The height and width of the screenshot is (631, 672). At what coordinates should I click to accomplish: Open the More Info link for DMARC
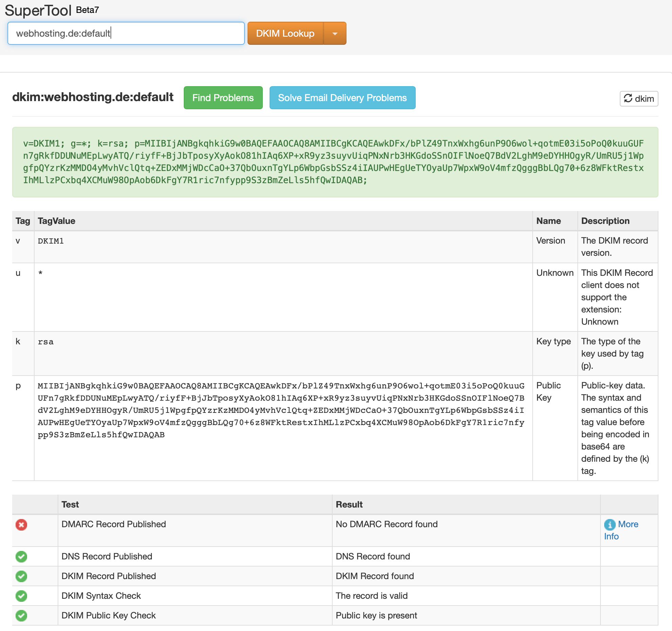[628, 524]
